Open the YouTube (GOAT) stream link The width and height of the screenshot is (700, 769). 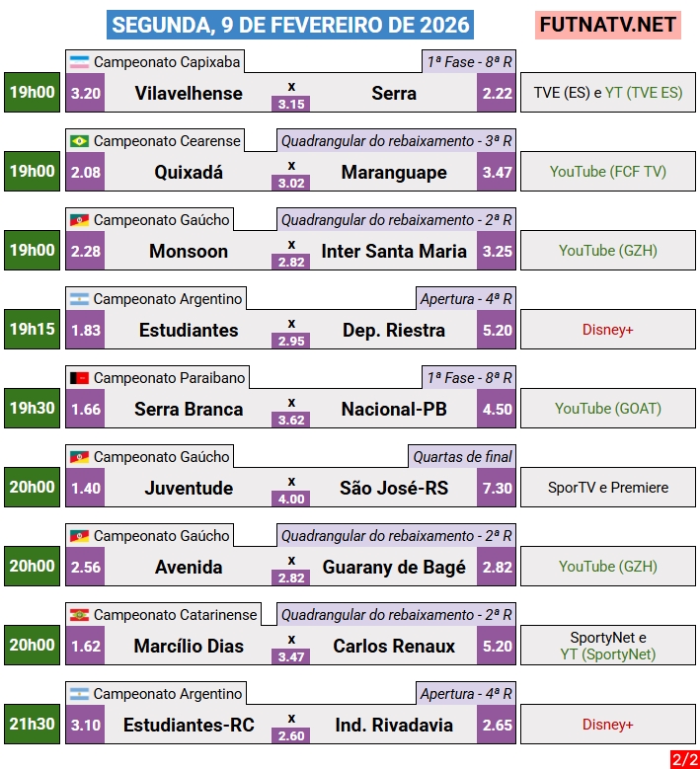(x=608, y=409)
